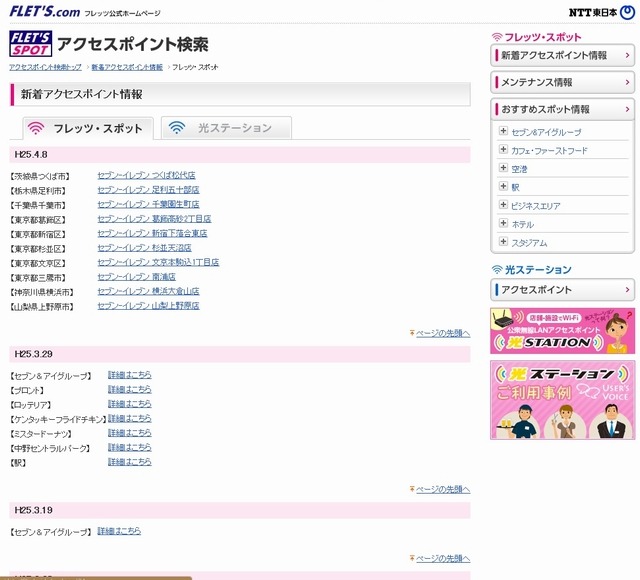The height and width of the screenshot is (580, 640).
Task: Expand スタジアム plus icon
Action: coord(503,242)
